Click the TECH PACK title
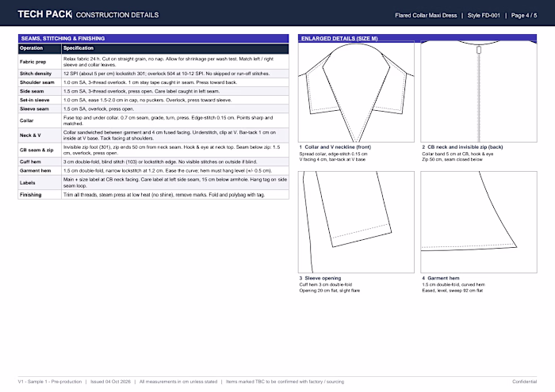555x392 pixels. (44, 14)
